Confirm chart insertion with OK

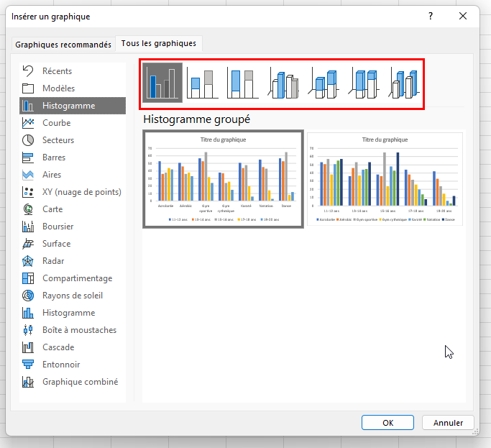point(387,423)
